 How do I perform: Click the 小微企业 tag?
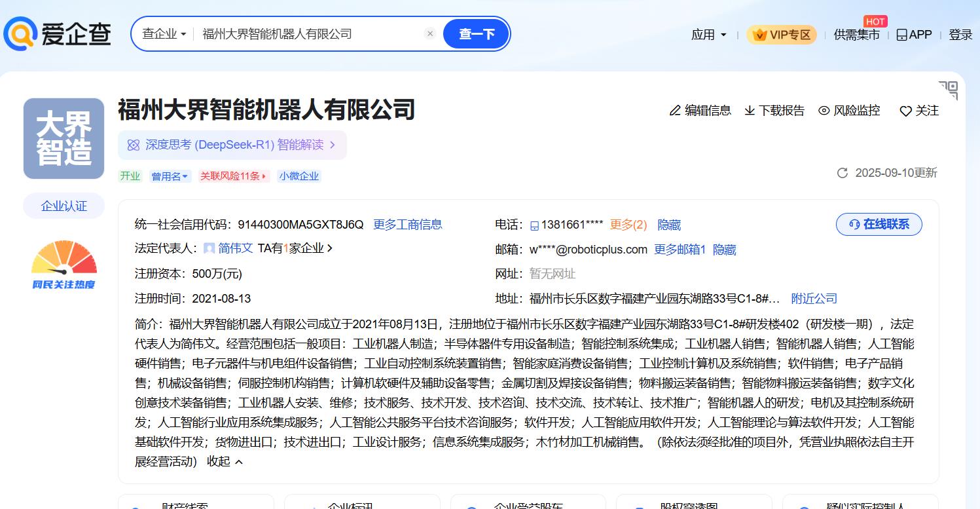[x=299, y=176]
